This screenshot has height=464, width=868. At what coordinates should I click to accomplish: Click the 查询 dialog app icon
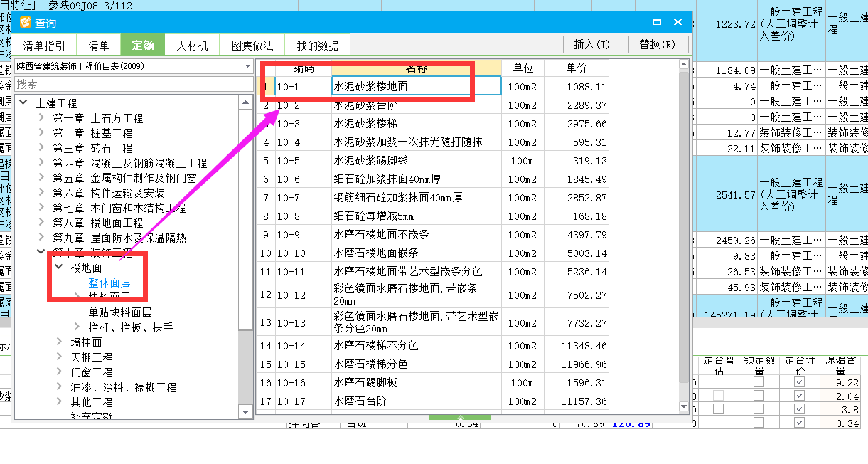coord(25,23)
